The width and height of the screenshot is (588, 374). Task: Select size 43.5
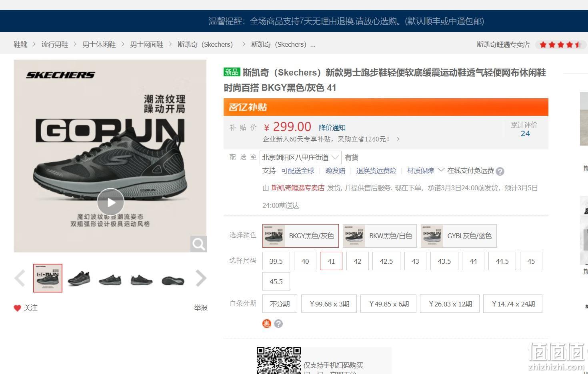[444, 261]
